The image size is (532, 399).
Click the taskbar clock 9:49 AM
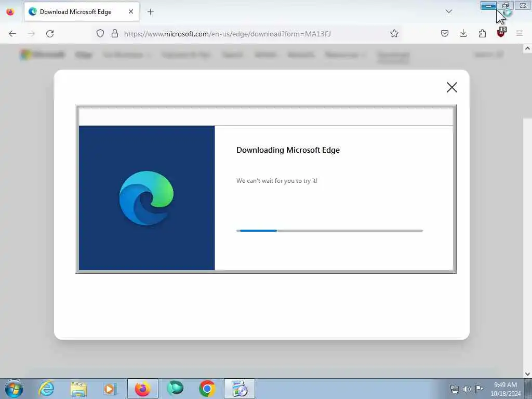tap(506, 389)
